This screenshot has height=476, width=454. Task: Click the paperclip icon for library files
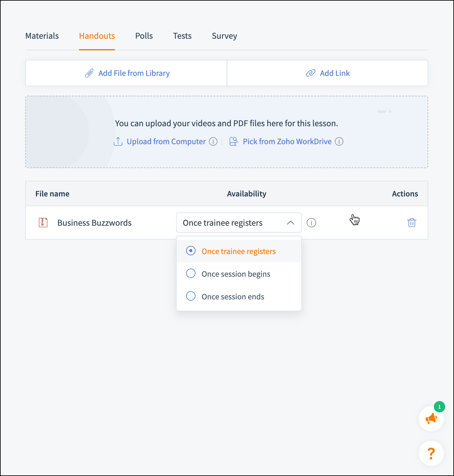pos(89,73)
